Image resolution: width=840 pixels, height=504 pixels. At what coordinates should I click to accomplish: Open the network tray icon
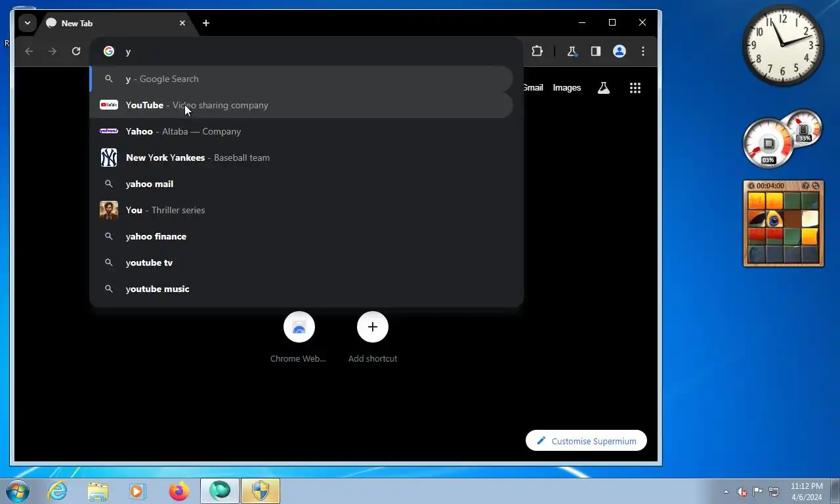click(x=774, y=492)
